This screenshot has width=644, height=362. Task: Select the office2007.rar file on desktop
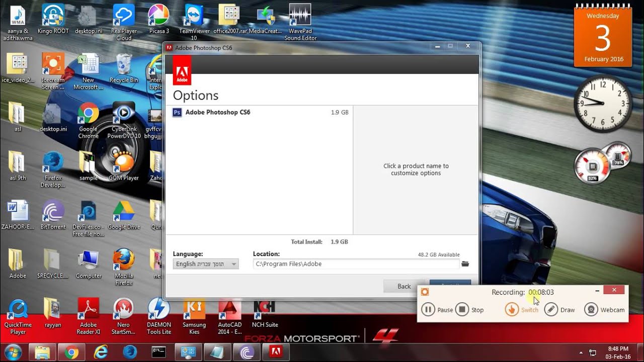(x=230, y=19)
